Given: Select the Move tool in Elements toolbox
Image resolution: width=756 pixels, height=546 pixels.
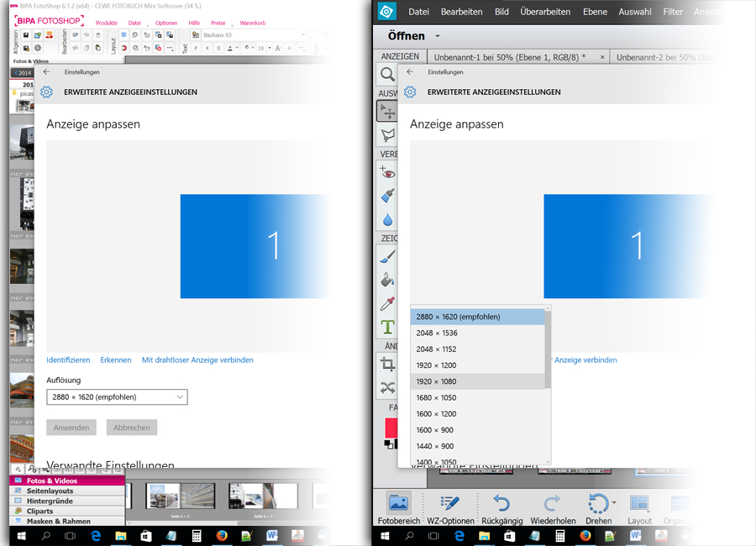Looking at the screenshot, I should tap(387, 112).
